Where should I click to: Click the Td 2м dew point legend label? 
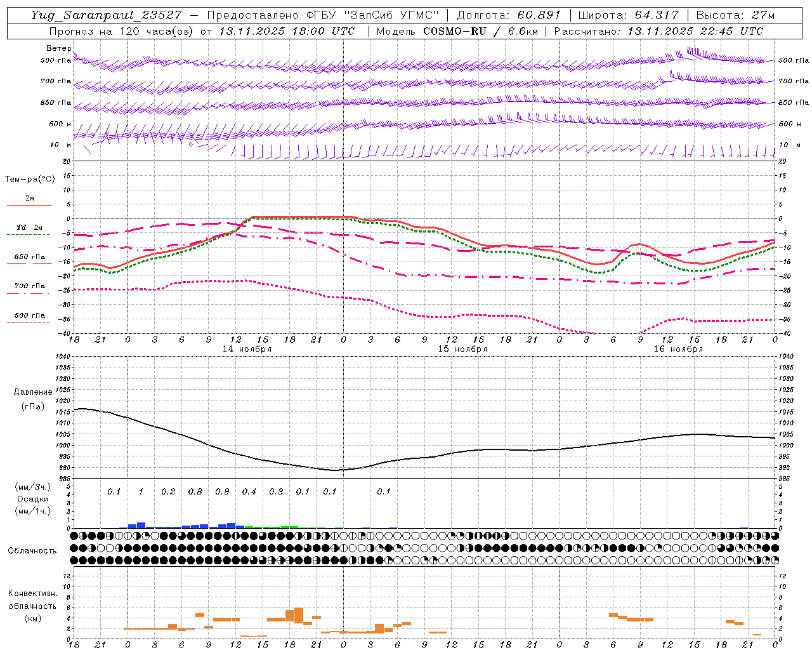coord(30,227)
